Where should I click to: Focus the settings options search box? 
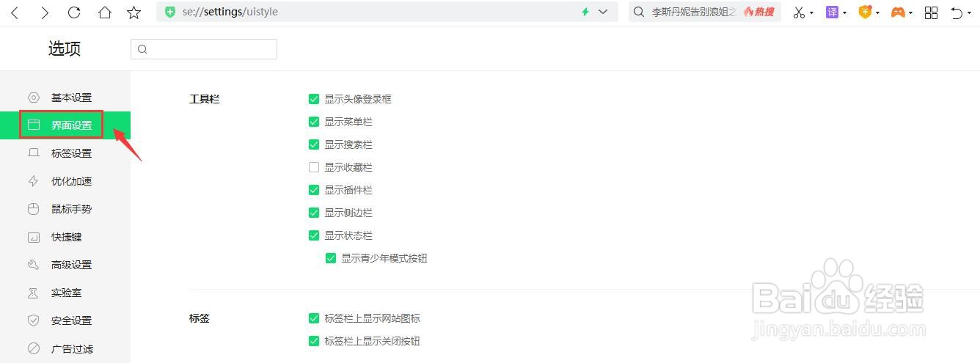point(204,49)
